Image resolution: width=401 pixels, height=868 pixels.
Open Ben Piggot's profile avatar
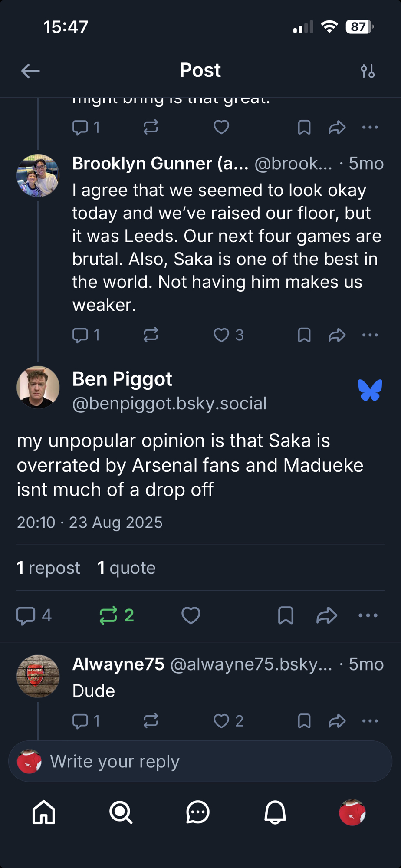(38, 388)
